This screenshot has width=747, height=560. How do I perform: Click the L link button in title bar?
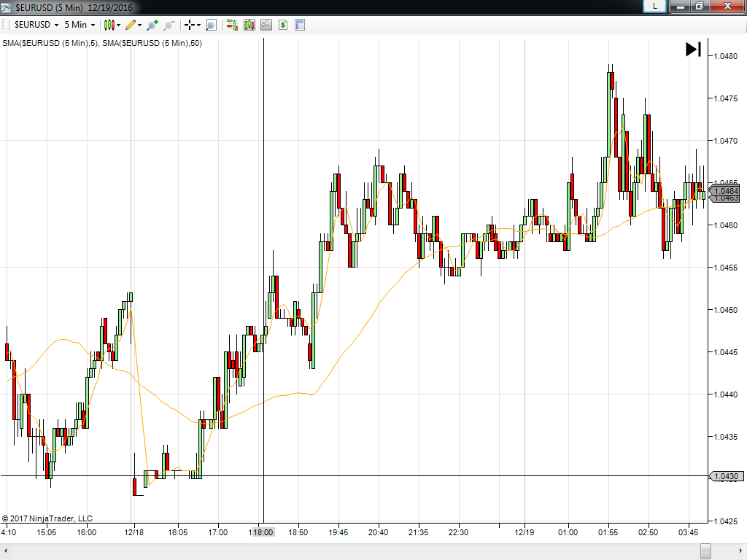(x=654, y=6)
